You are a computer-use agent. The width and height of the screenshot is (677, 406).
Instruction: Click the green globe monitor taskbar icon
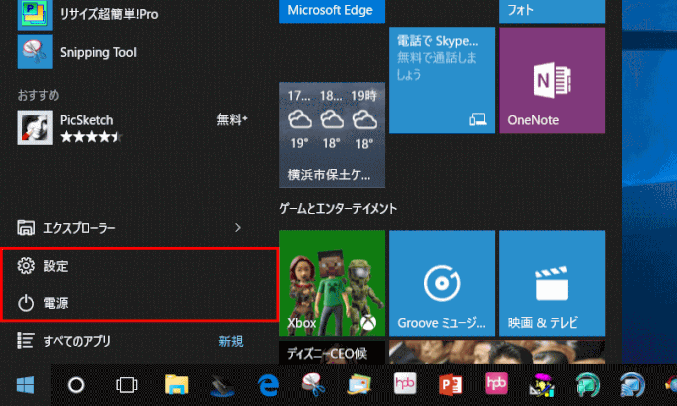pos(588,384)
